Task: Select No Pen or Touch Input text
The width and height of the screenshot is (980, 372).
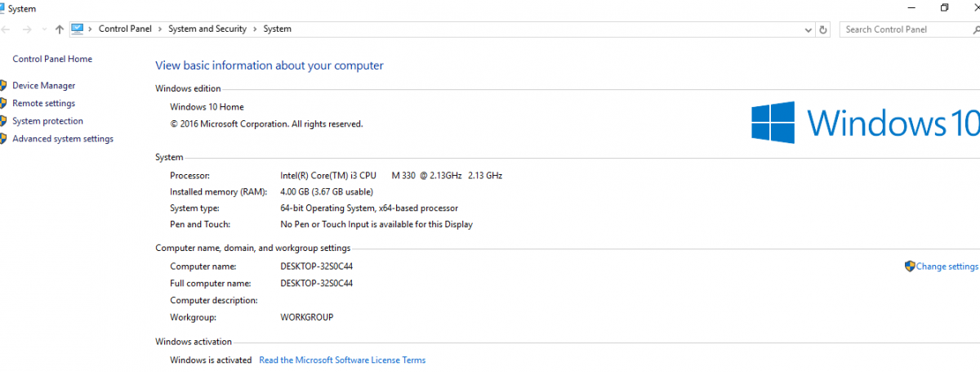Action: [376, 225]
